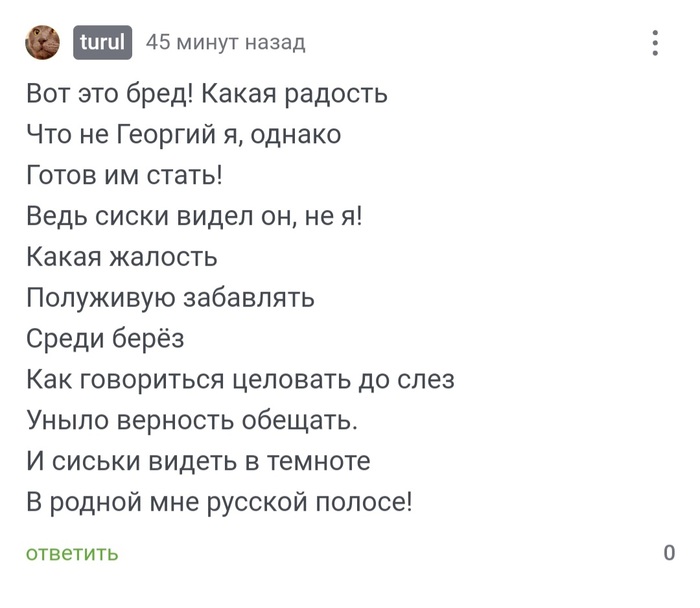700x608 pixels.
Task: Click the line "Уныло верность обещать."
Action: coord(192,420)
